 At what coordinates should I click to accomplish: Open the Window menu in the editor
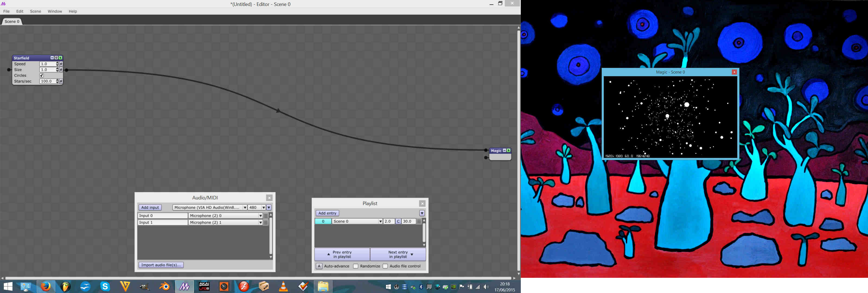click(x=55, y=11)
